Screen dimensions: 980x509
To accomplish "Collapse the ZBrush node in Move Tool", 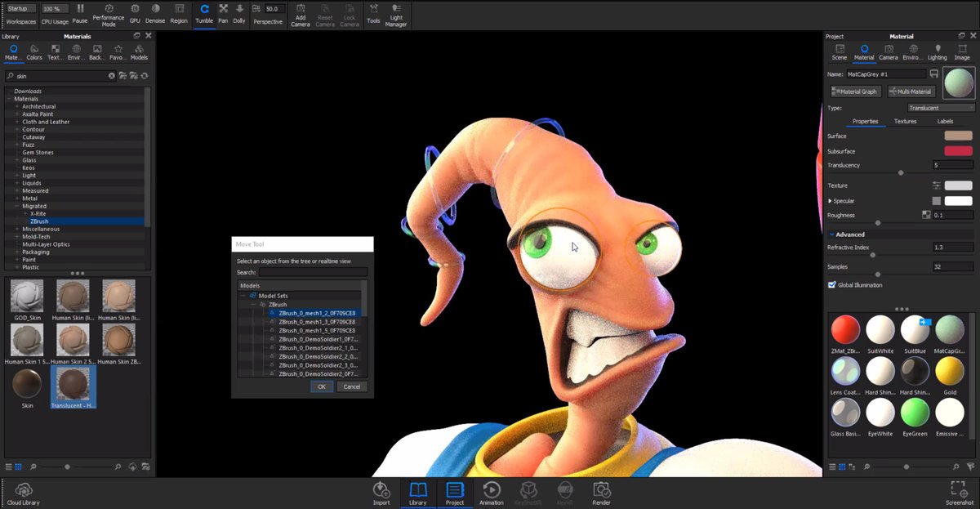I will click(252, 304).
